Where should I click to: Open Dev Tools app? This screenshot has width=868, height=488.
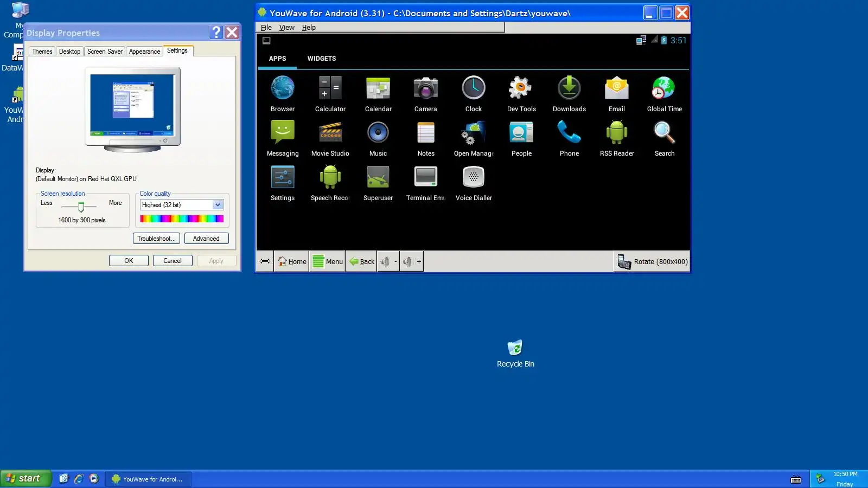click(x=521, y=93)
